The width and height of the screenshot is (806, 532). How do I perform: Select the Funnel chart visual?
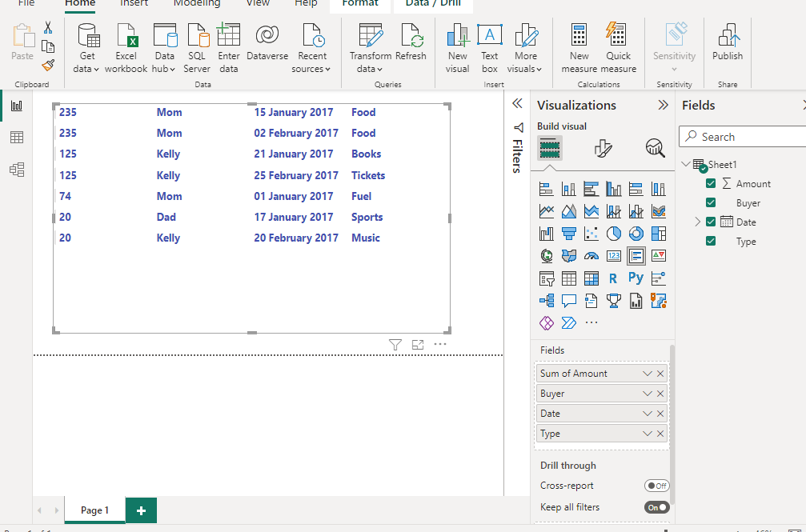pyautogui.click(x=568, y=234)
